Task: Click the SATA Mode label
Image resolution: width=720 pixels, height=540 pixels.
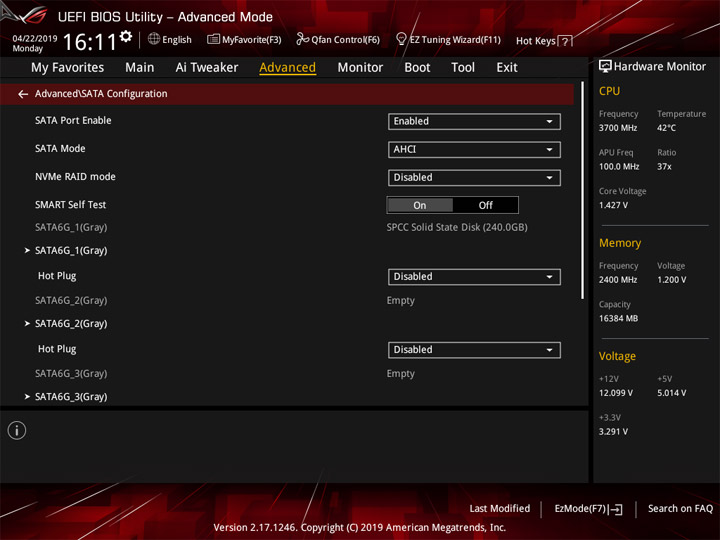Action: 60,148
